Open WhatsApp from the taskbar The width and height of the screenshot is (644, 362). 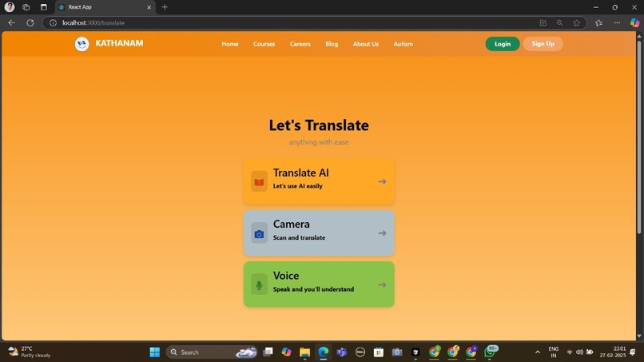[x=491, y=352]
